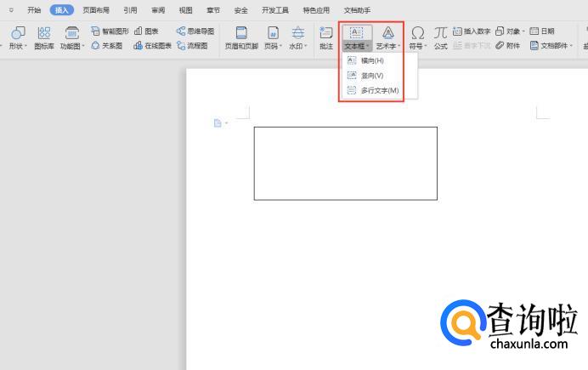
Task: Open the 审阅 tab
Action: point(158,10)
